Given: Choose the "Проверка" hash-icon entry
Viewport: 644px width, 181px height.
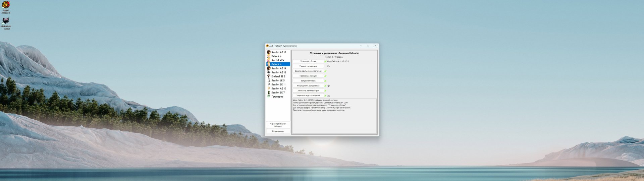Looking at the screenshot, I should click(277, 97).
